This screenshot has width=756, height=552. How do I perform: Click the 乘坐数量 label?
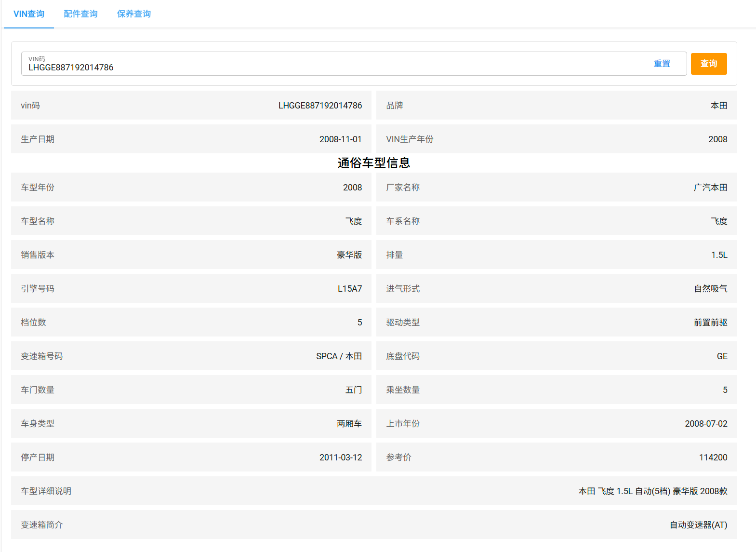point(403,390)
